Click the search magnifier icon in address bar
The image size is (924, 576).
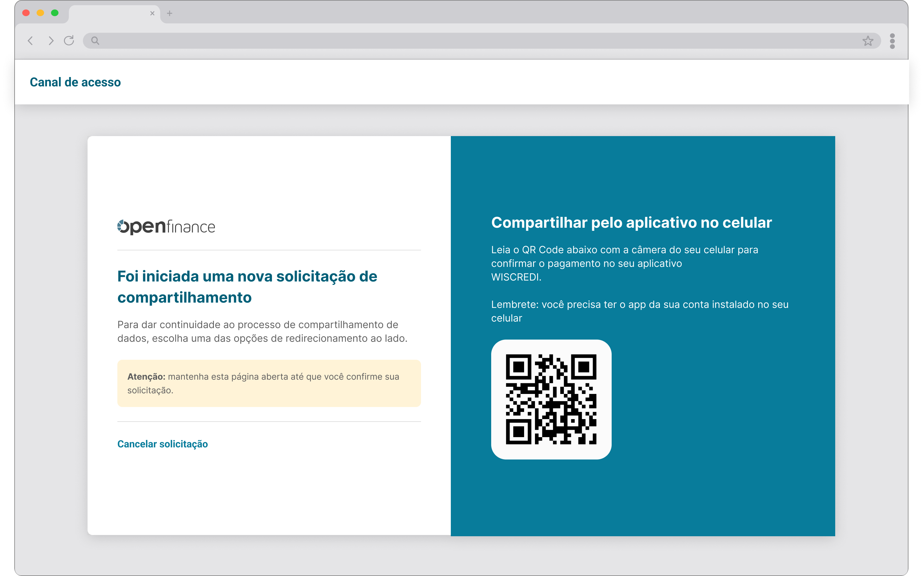[95, 41]
